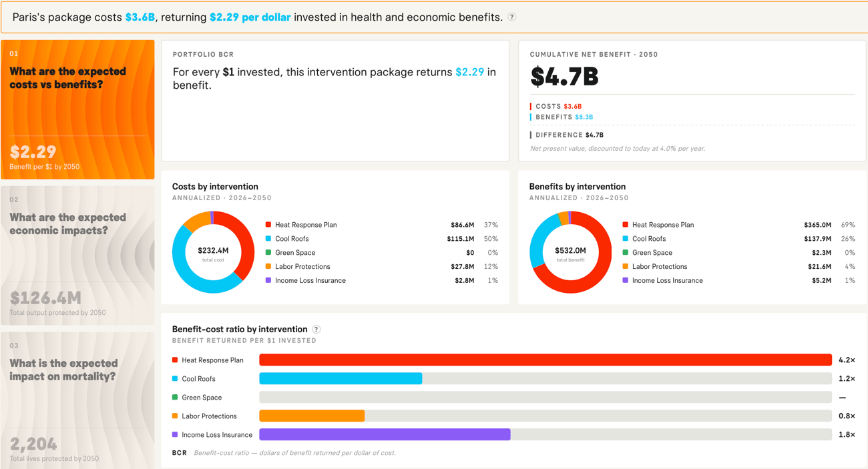The width and height of the screenshot is (868, 469).
Task: Click the red Heat Response Plan swatch in the Costs legend
Action: [x=268, y=225]
